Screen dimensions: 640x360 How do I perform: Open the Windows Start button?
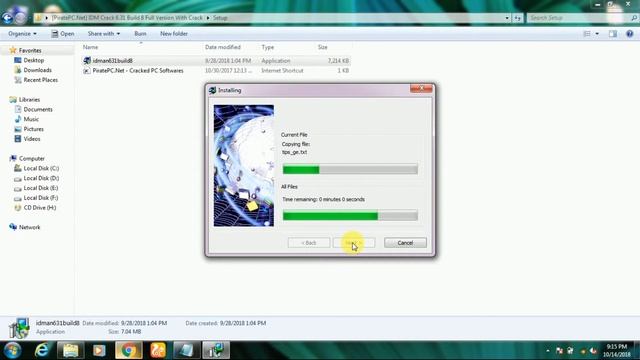pyautogui.click(x=12, y=350)
